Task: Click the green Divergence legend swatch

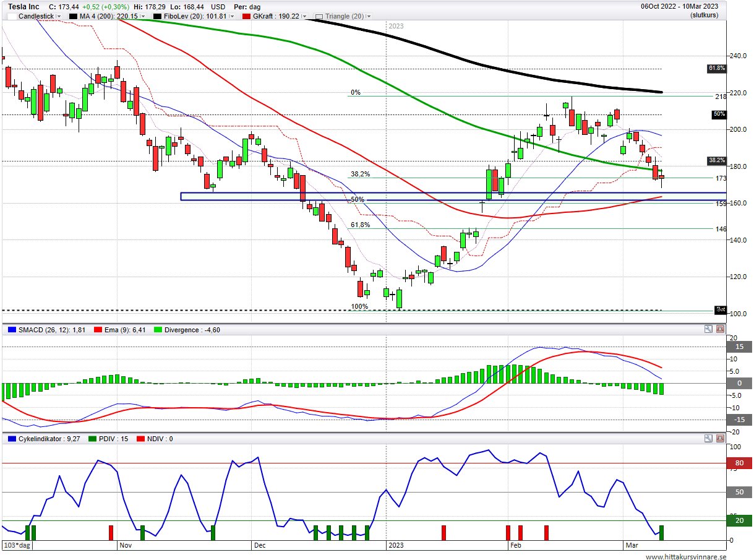Action: (158, 330)
